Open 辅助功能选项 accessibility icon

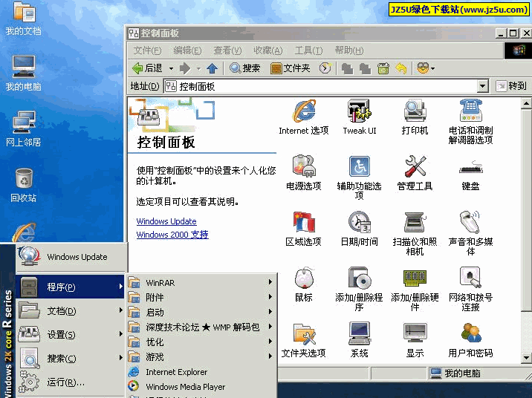click(x=360, y=177)
